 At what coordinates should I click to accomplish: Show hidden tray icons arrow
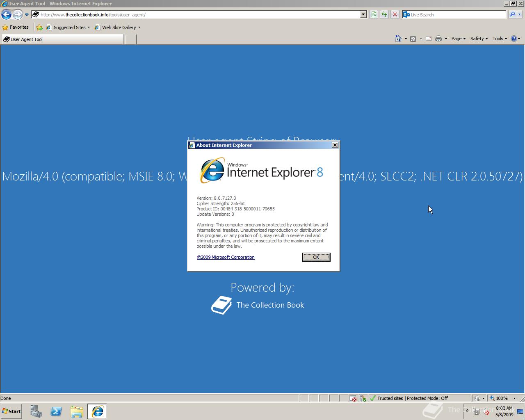467,411
